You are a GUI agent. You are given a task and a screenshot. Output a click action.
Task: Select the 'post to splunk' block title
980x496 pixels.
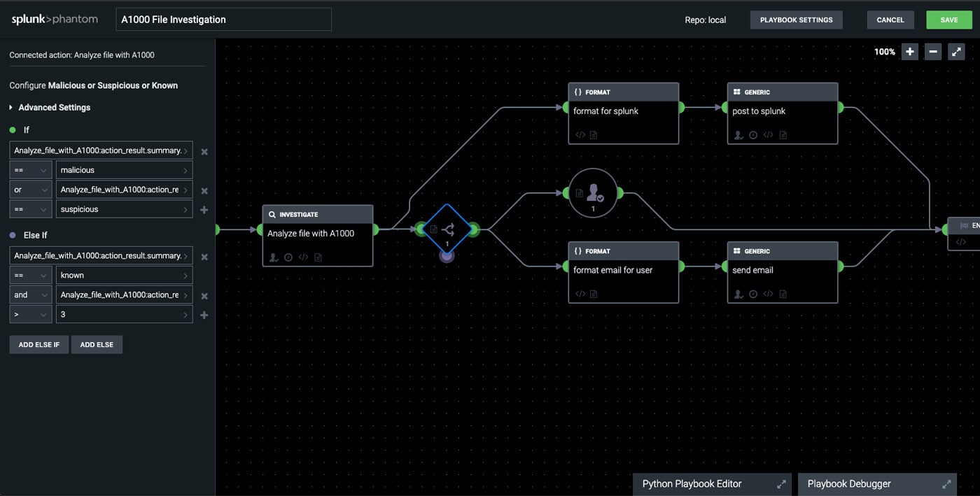[759, 111]
